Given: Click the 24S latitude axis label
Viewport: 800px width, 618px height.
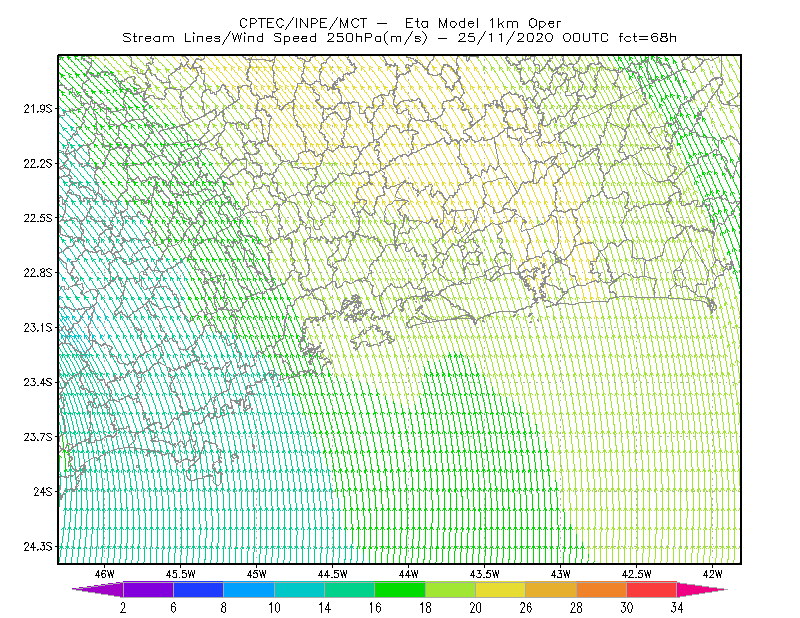Looking at the screenshot, I should click(43, 491).
